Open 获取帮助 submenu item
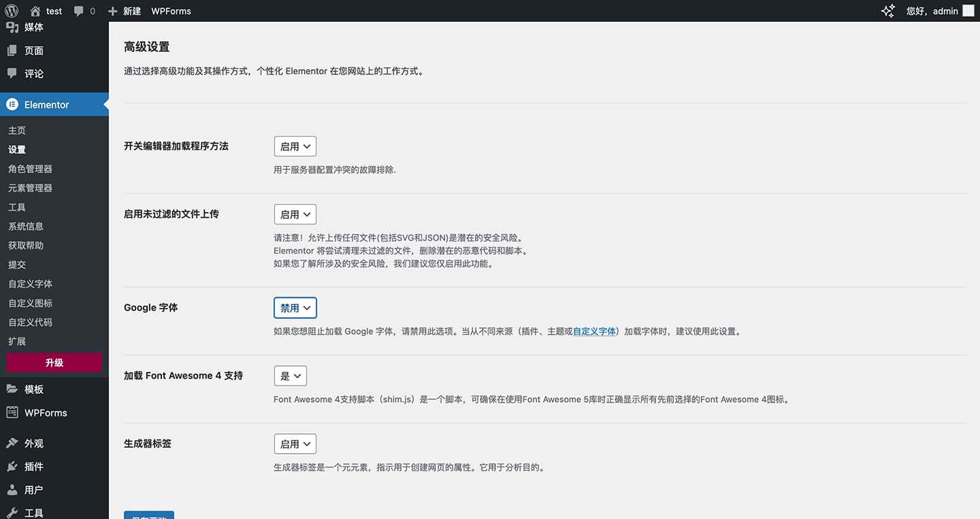Screen dimensions: 980x519 [26, 245]
